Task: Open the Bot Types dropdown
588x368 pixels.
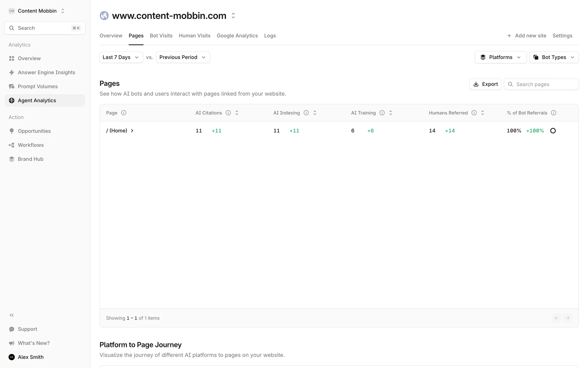Action: point(554,57)
